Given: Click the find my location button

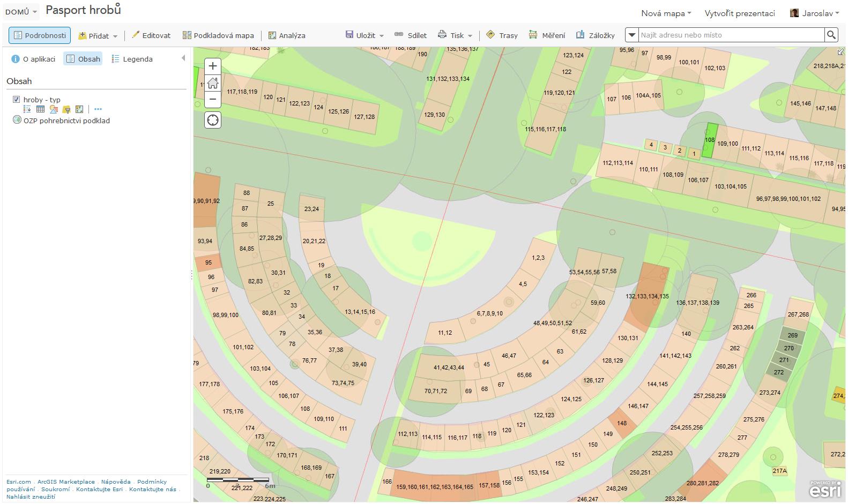Looking at the screenshot, I should pos(213,120).
